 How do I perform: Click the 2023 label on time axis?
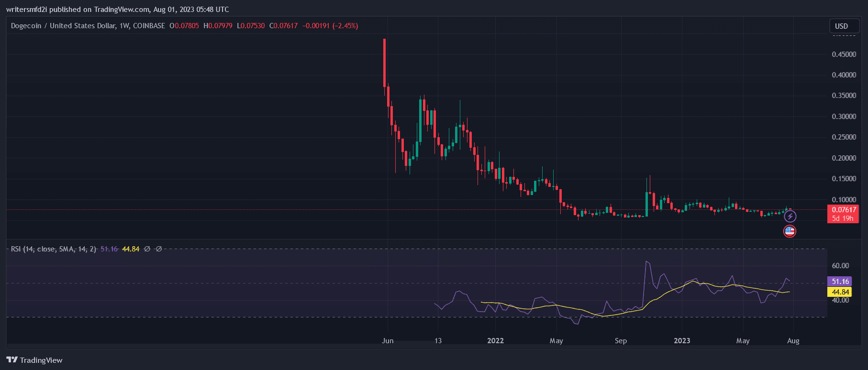click(682, 341)
